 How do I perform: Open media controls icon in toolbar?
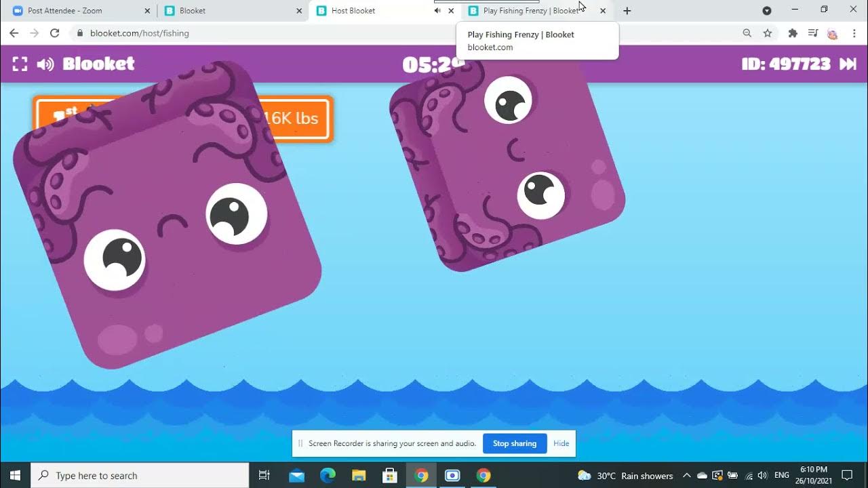[x=813, y=33]
